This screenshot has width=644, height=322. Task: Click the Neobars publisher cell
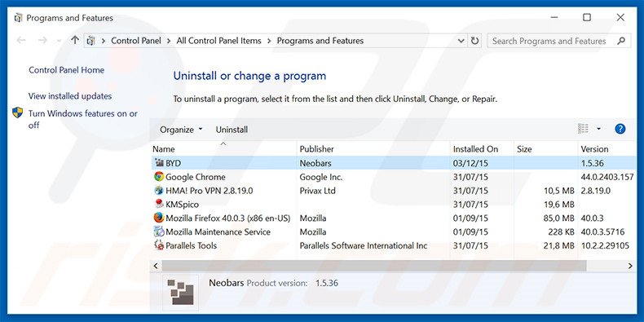pos(315,163)
